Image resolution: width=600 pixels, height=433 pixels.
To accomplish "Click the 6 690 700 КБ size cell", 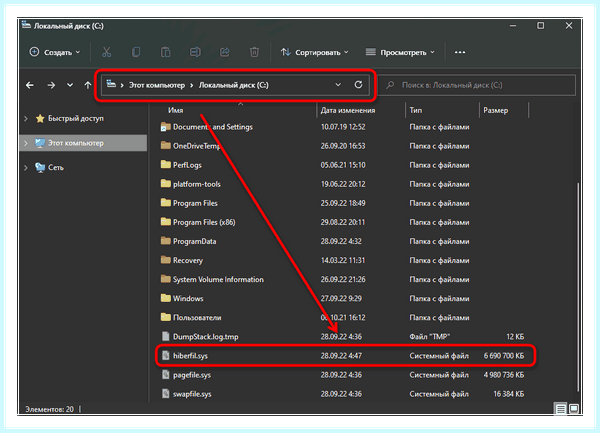I will [504, 356].
